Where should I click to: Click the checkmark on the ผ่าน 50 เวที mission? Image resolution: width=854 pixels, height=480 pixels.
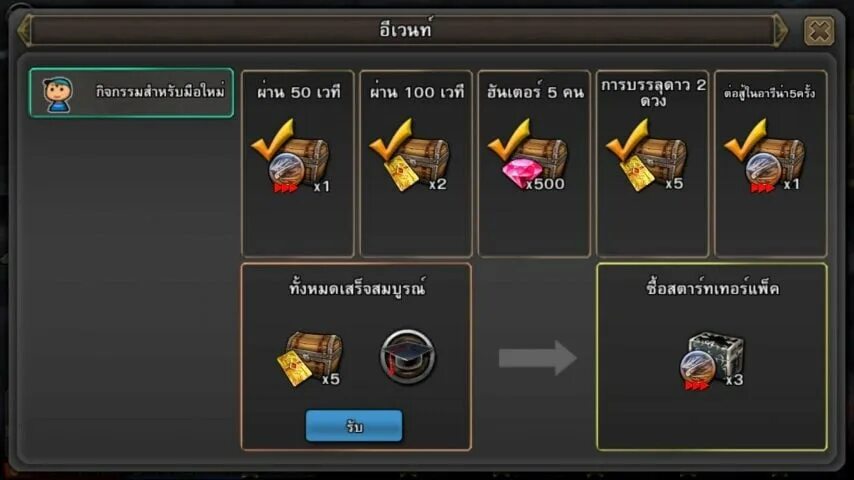pyautogui.click(x=272, y=139)
